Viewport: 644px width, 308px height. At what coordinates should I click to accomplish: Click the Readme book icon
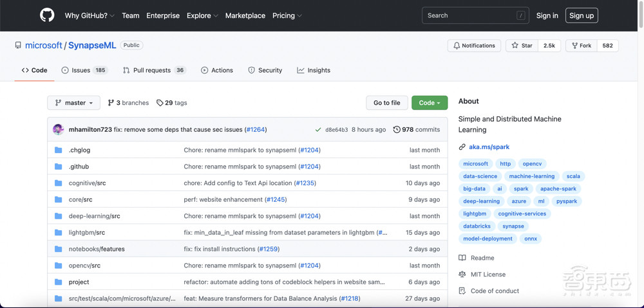pyautogui.click(x=462, y=258)
